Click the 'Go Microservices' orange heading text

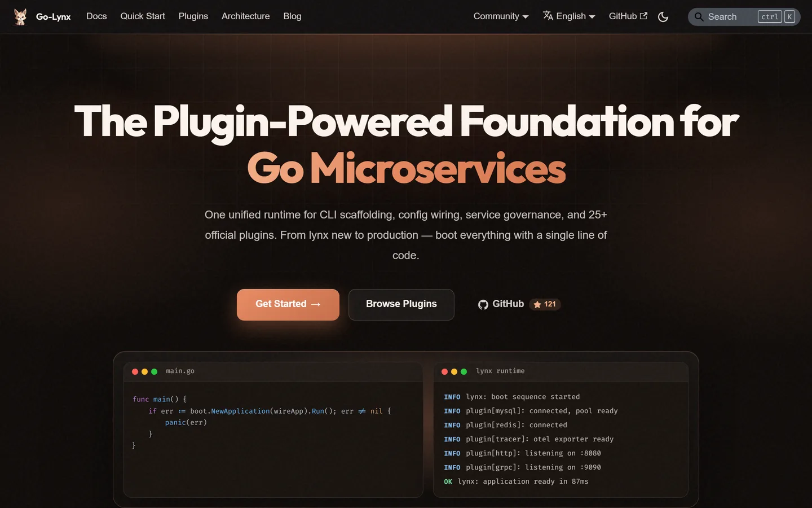coord(407,168)
